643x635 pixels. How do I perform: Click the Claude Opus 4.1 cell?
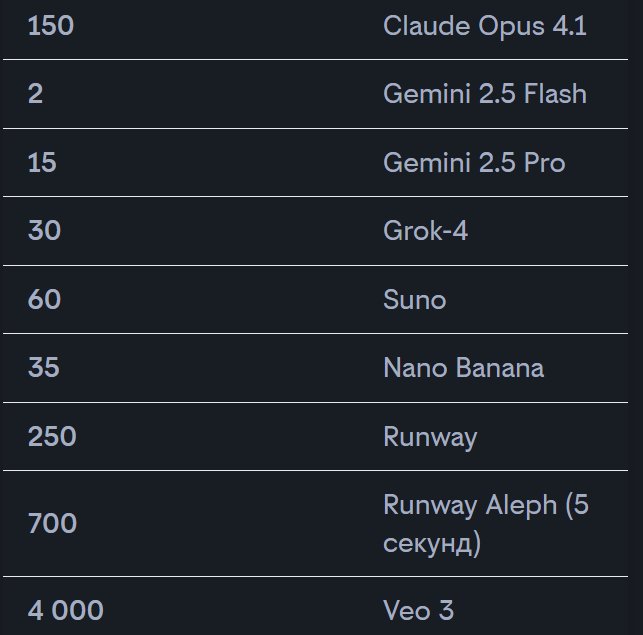tap(484, 26)
